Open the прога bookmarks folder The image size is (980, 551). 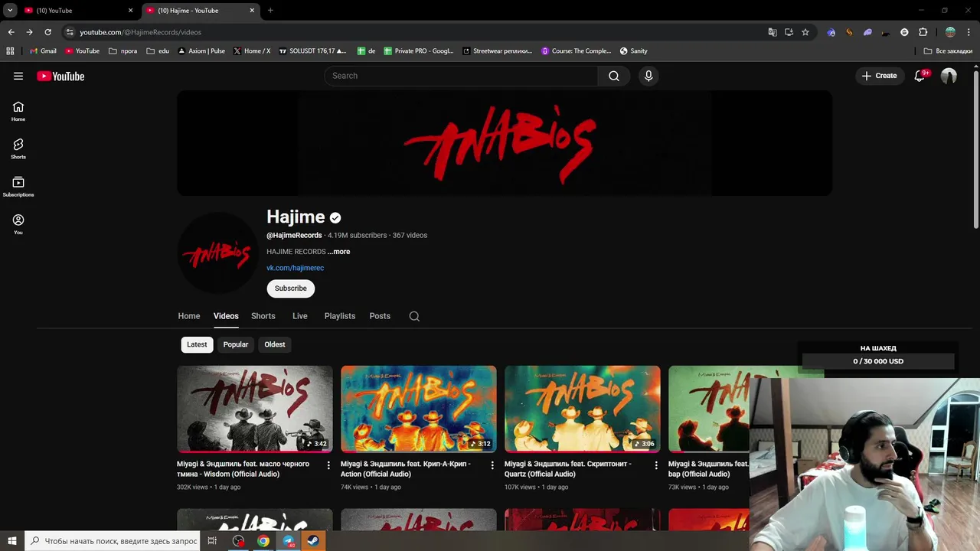click(x=123, y=51)
